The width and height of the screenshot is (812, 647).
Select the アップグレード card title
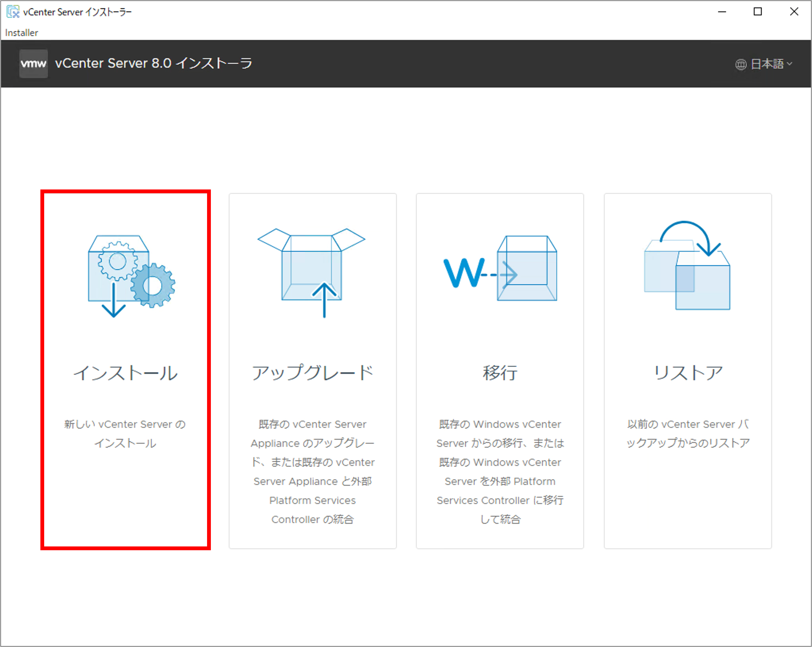pos(312,373)
